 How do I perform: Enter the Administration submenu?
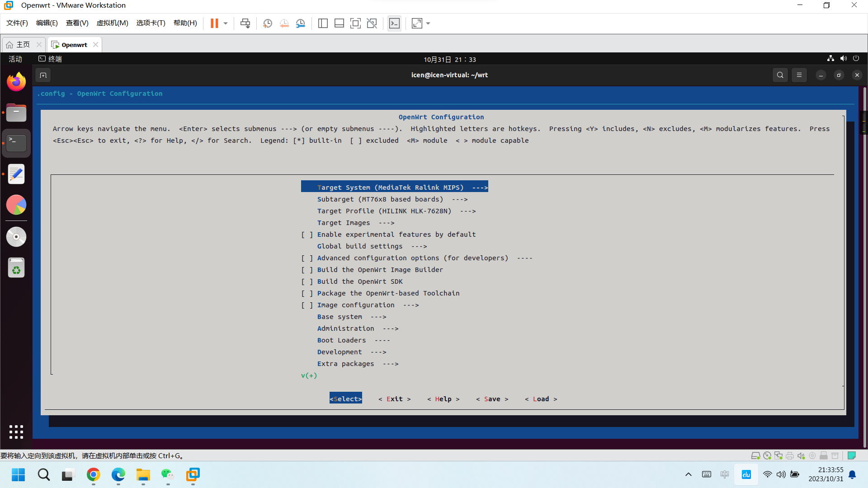(358, 328)
